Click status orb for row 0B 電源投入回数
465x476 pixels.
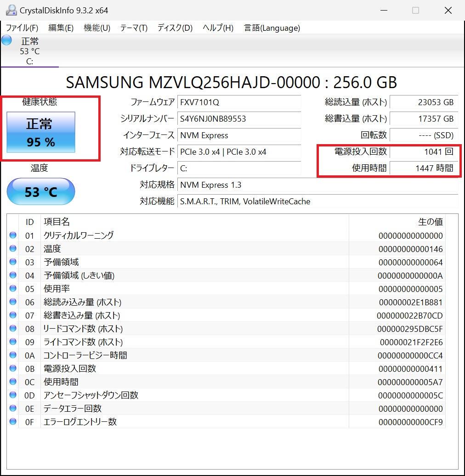(13, 368)
